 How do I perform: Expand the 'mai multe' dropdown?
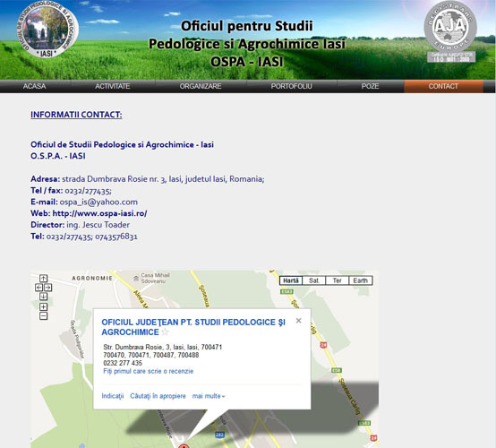pos(209,396)
